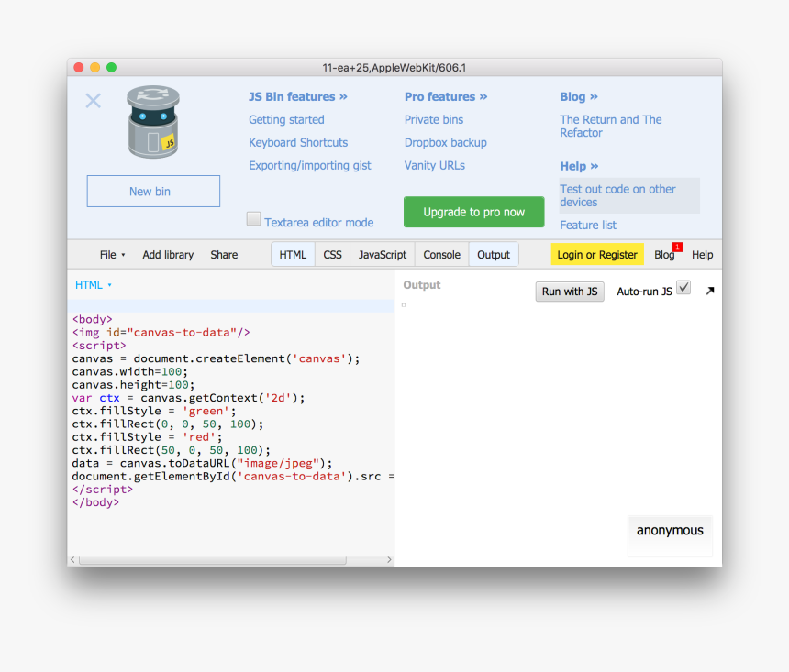Viewport: 789px width, 672px height.
Task: Open the Blog link in toolbar
Action: tap(664, 255)
